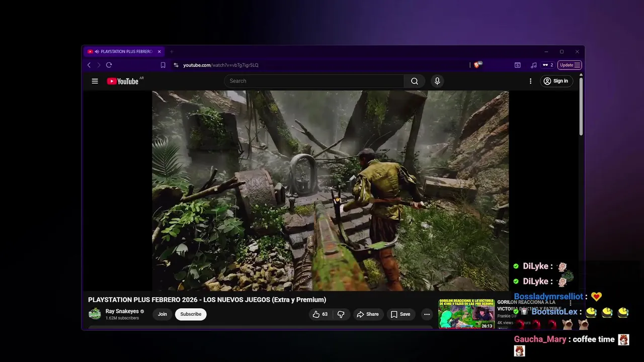The height and width of the screenshot is (362, 644).
Task: Dislike the video
Action: pyautogui.click(x=341, y=314)
